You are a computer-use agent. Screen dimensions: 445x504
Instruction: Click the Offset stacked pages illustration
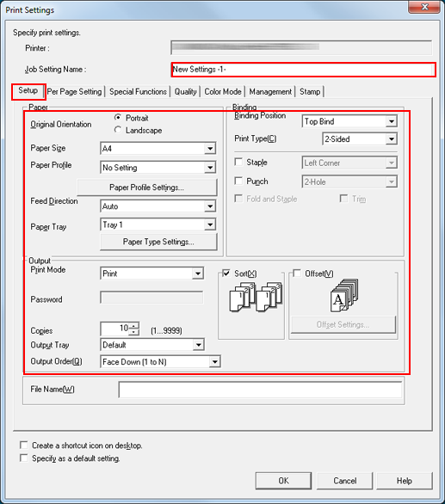tap(344, 295)
